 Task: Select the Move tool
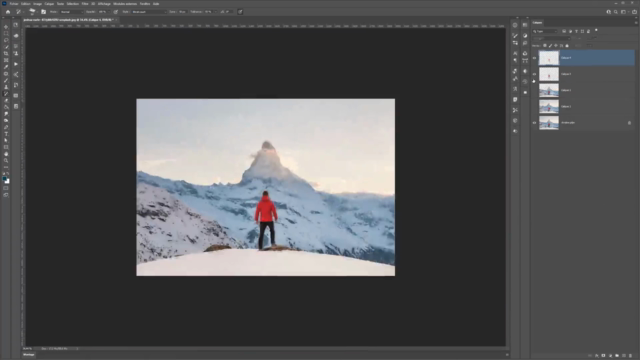click(6, 27)
